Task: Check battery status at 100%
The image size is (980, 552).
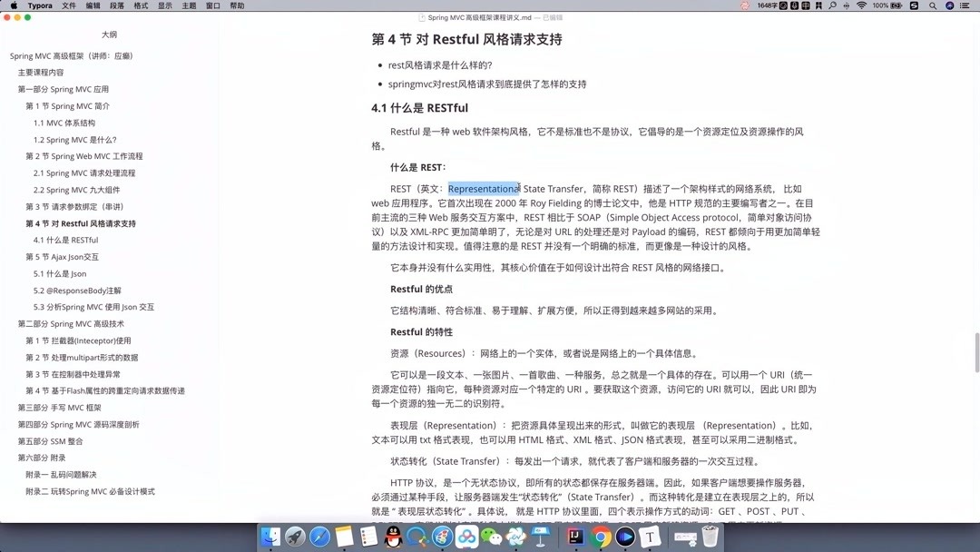Action: (880, 6)
